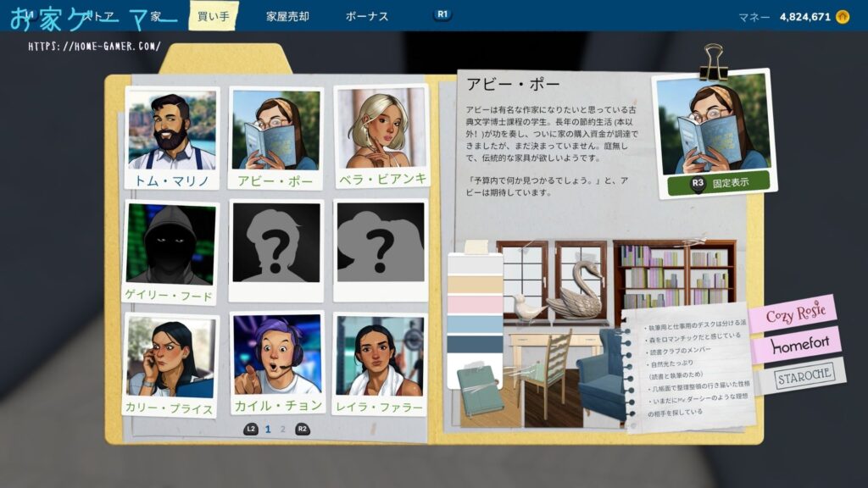
Task: Click the R1 shoulder button icon
Action: click(x=442, y=14)
